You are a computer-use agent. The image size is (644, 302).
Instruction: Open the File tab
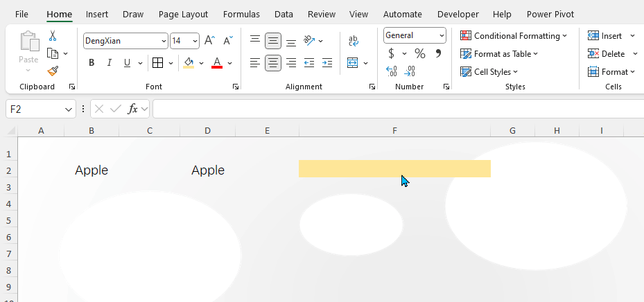pos(21,15)
